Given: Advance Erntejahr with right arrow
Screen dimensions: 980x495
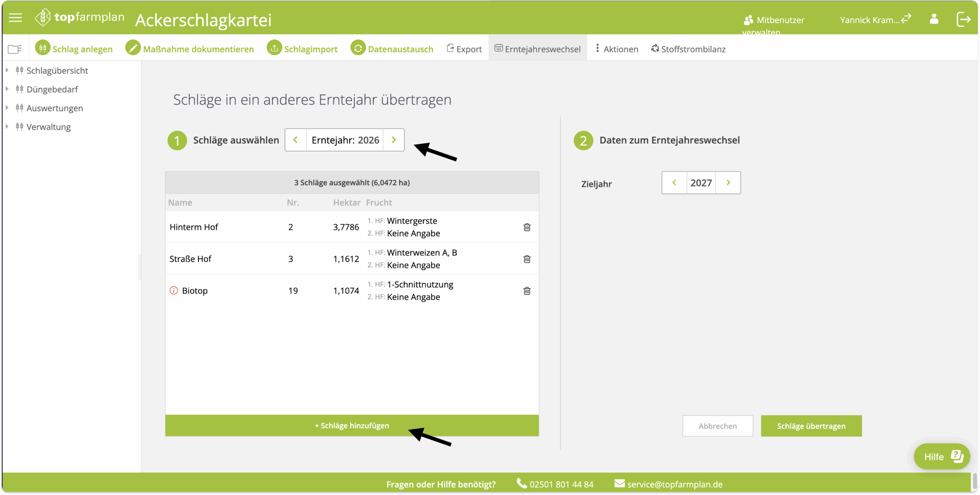Looking at the screenshot, I should (x=394, y=140).
